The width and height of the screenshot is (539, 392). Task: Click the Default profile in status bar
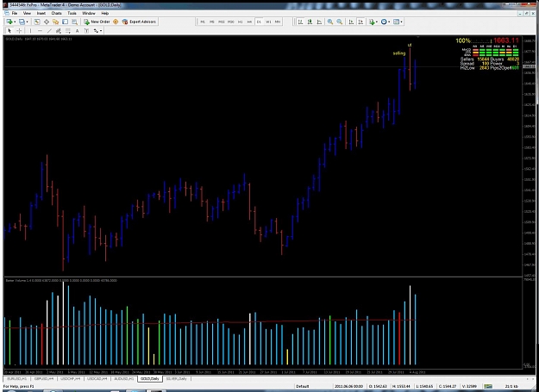click(302, 386)
